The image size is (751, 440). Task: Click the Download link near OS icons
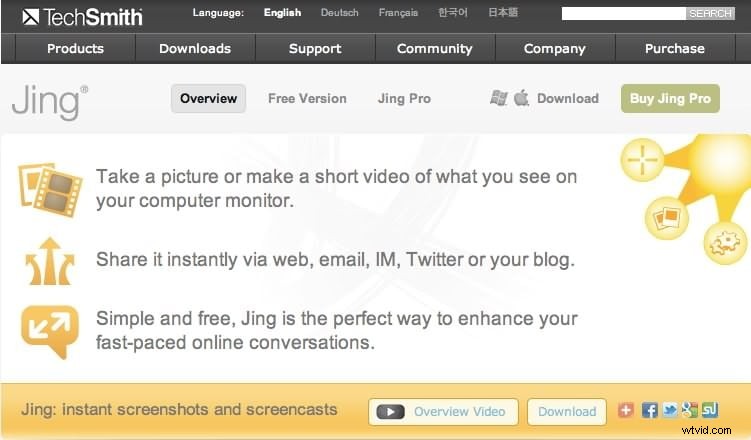[x=568, y=99]
